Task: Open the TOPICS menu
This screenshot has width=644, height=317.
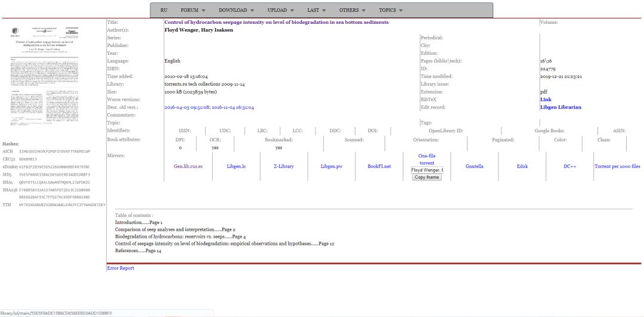Action: click(x=391, y=10)
